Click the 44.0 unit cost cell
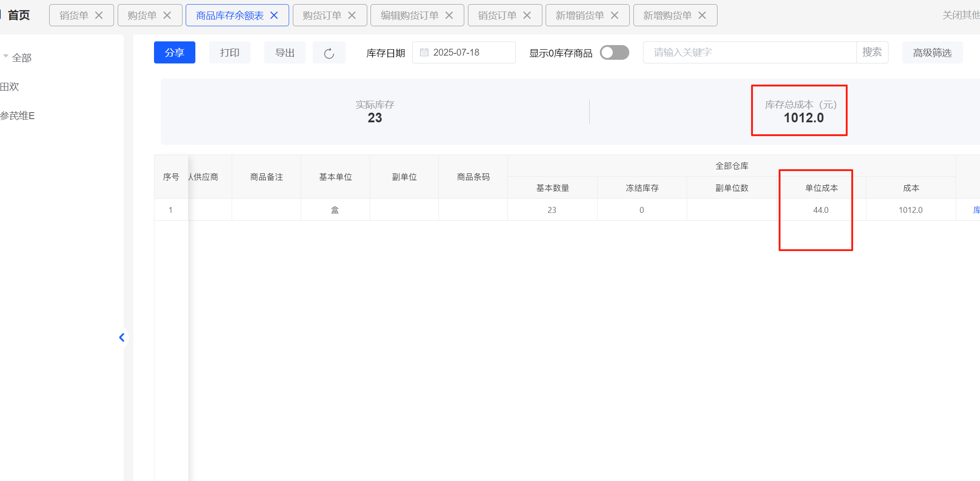Viewport: 980px width, 481px height. (x=821, y=210)
